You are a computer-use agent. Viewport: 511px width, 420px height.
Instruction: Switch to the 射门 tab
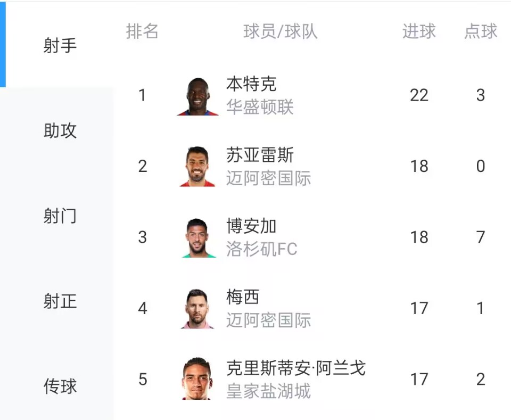click(60, 216)
